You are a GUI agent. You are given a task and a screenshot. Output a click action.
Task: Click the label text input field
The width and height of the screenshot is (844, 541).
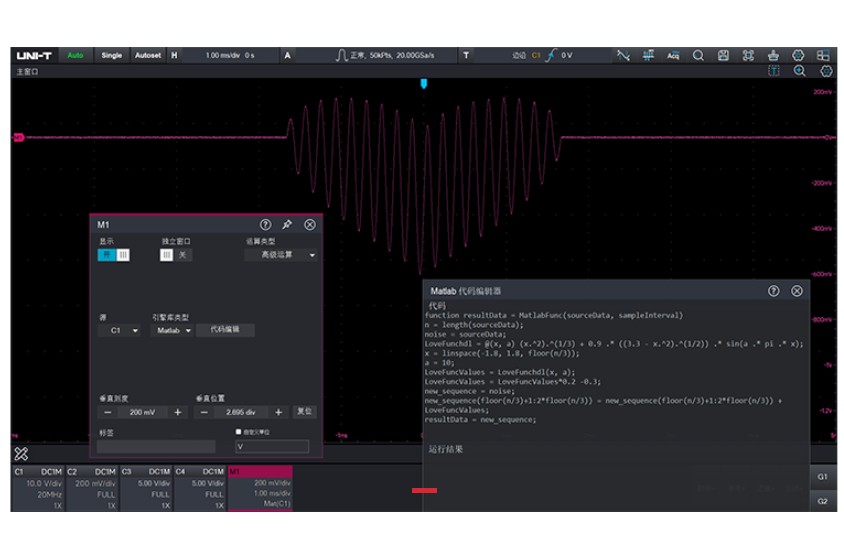pyautogui.click(x=156, y=447)
